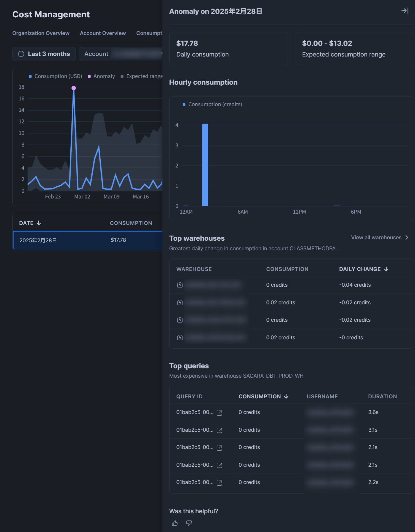Open the Account filter dropdown
Viewport: 415px width, 532px height.
click(x=121, y=54)
